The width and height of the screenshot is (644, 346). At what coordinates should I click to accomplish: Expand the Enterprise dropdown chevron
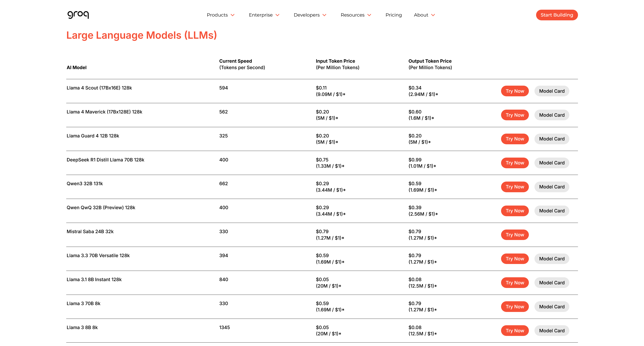(277, 15)
